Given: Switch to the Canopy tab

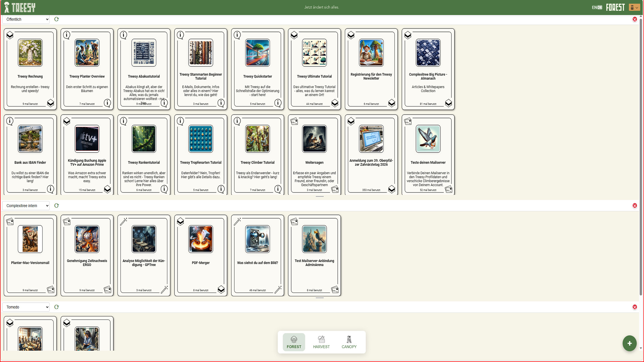Looking at the screenshot, I should (349, 342).
